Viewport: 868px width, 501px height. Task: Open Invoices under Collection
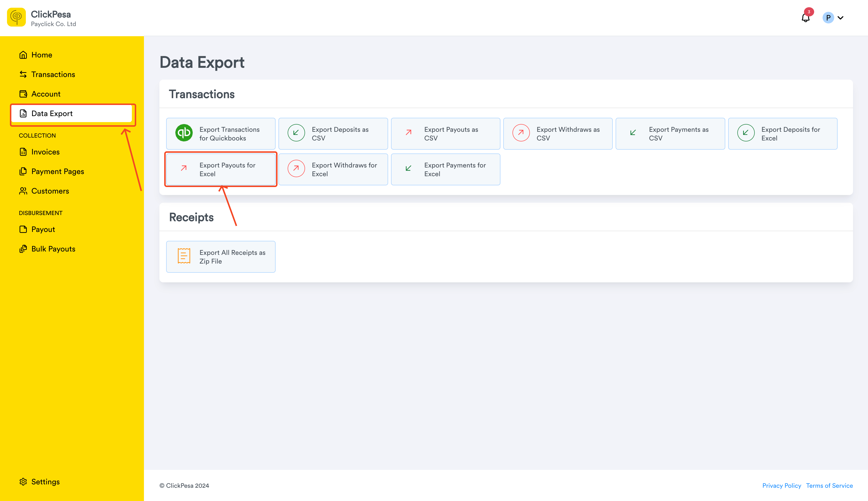(72, 152)
